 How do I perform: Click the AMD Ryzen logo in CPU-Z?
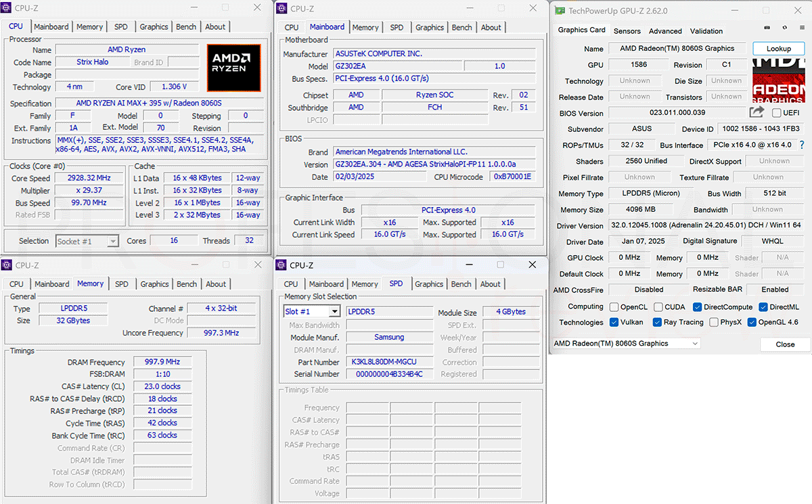(233, 68)
